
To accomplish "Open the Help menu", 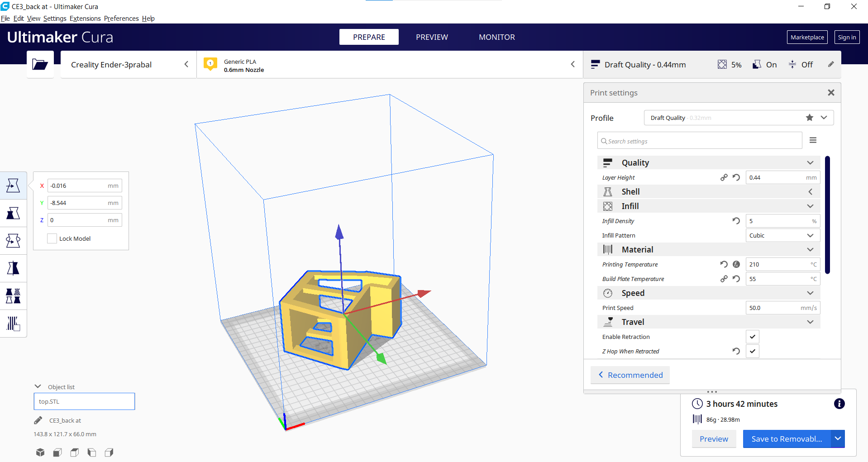I will coord(148,19).
